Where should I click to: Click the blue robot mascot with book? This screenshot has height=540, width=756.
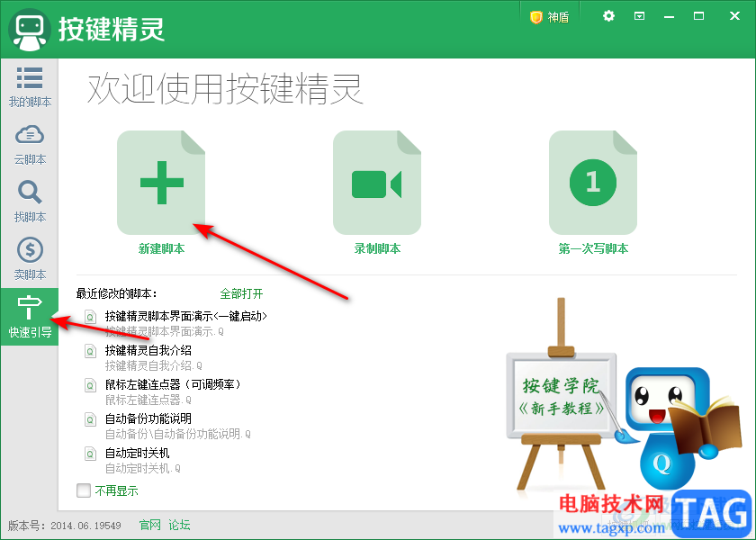coord(680,427)
